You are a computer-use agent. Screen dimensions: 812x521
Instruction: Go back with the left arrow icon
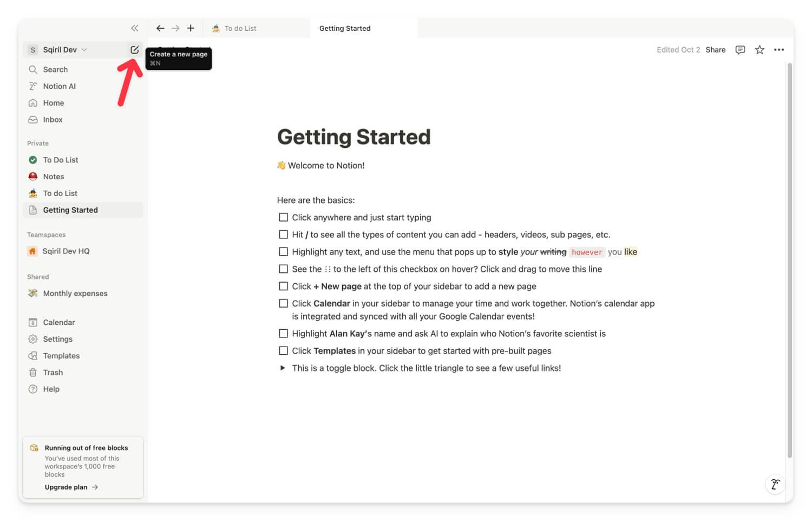coord(160,28)
